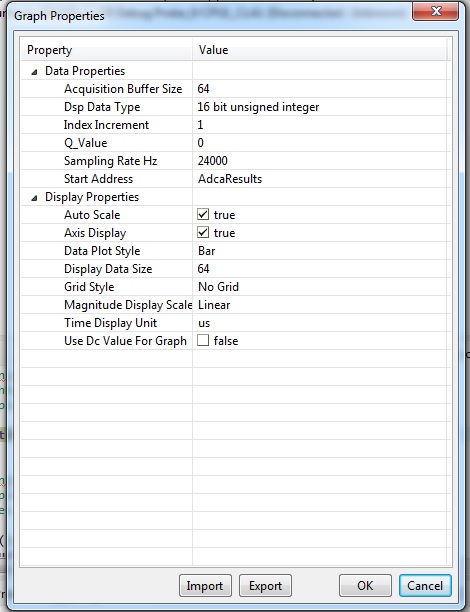This screenshot has height=612, width=470.
Task: Open Dsp Data Type value dropdown
Action: (321, 107)
